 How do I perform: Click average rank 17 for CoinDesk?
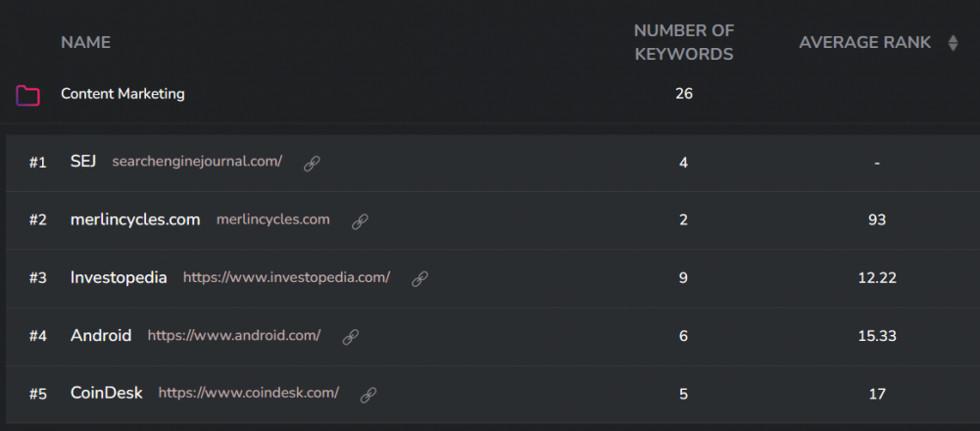(877, 394)
